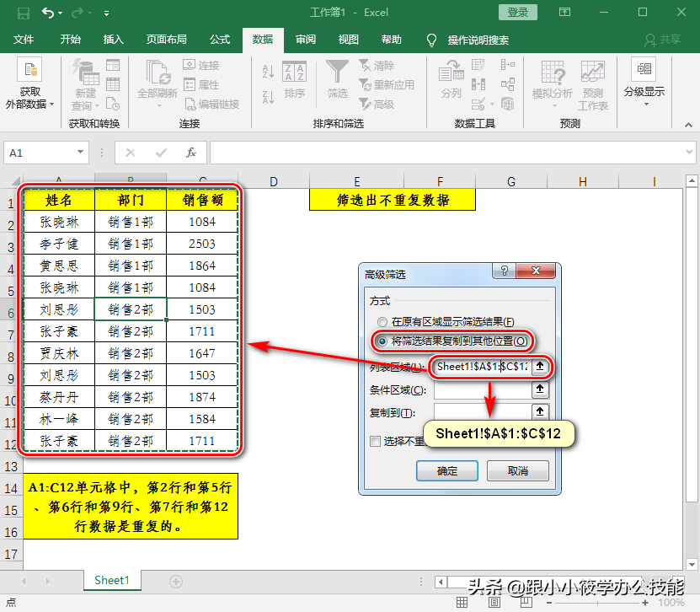Click the 条件区域 input field
Image resolution: width=700 pixels, height=612 pixels.
click(482, 390)
